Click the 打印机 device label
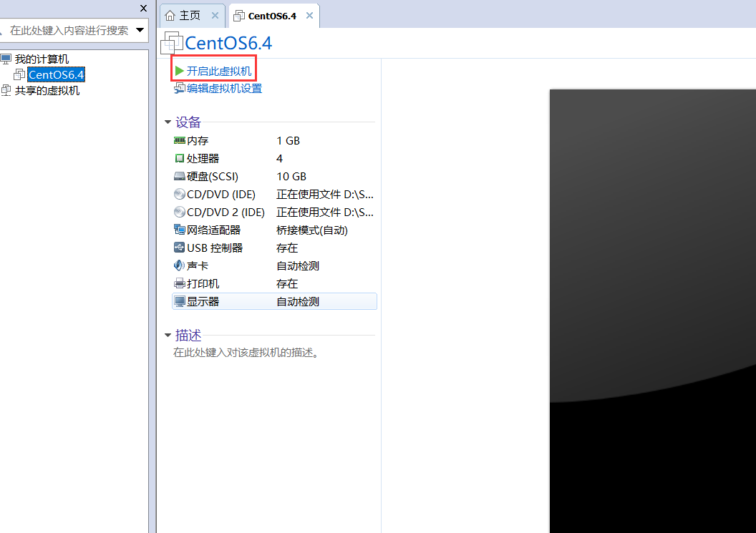756x533 pixels. [203, 283]
